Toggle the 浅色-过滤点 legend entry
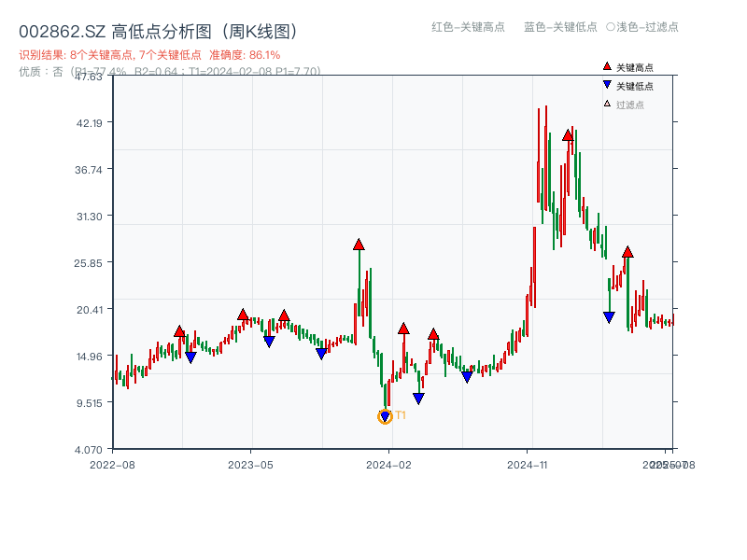The width and height of the screenshot is (747, 560). coord(643,28)
